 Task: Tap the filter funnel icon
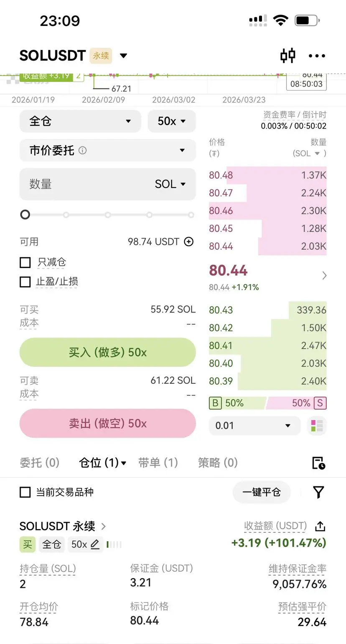coord(318,492)
